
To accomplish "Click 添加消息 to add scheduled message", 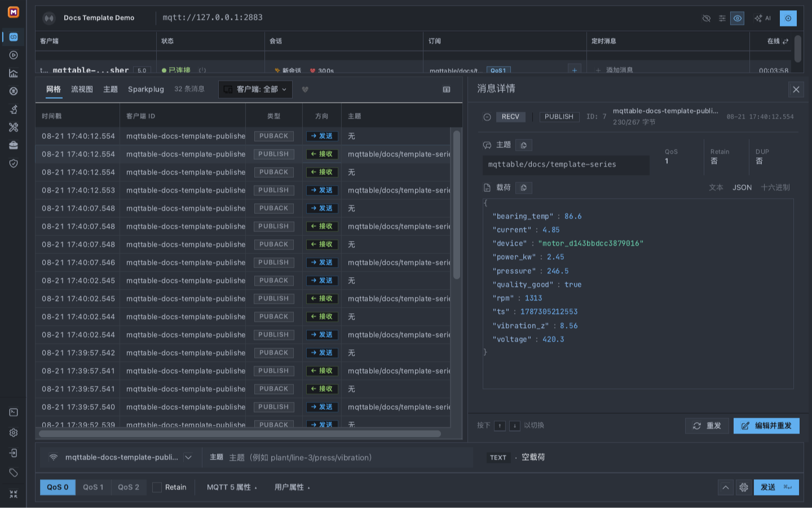I will pos(614,70).
